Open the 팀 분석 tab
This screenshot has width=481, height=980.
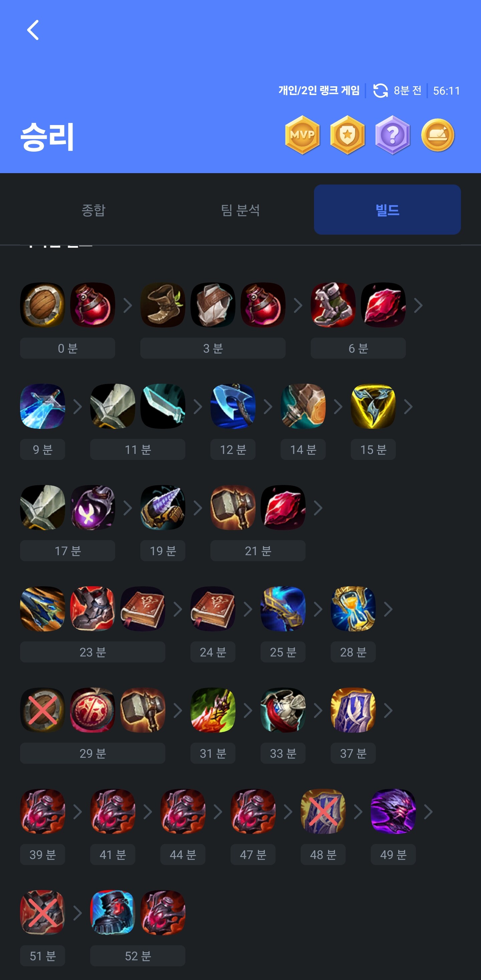[x=240, y=210]
